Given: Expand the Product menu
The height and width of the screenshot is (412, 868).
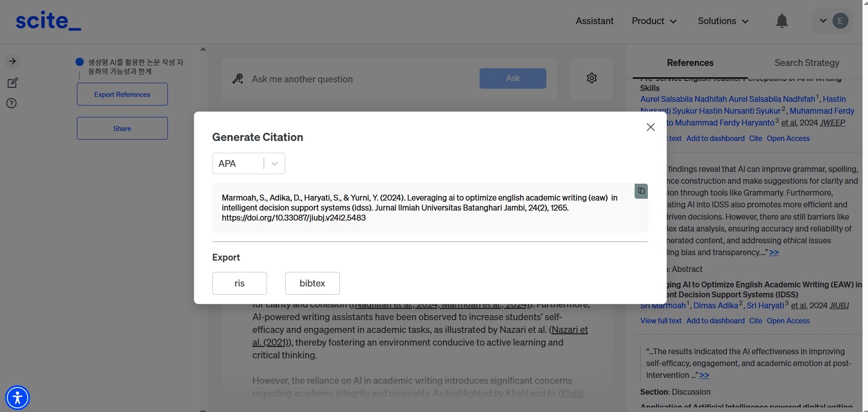Looking at the screenshot, I should pos(654,21).
